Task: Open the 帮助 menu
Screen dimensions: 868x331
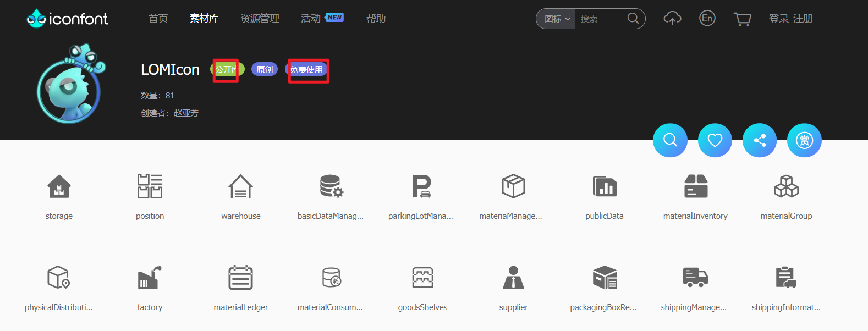Action: (376, 19)
